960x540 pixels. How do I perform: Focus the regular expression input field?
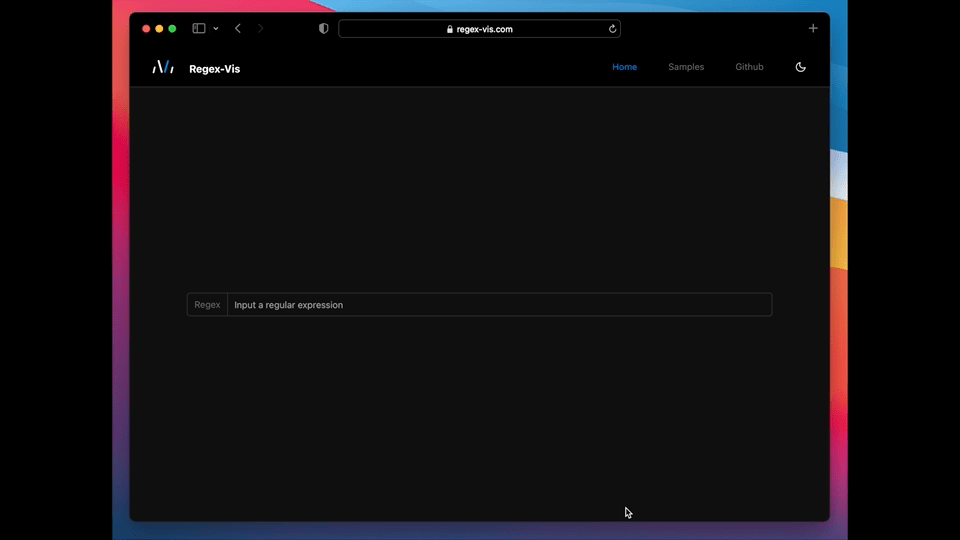click(499, 304)
